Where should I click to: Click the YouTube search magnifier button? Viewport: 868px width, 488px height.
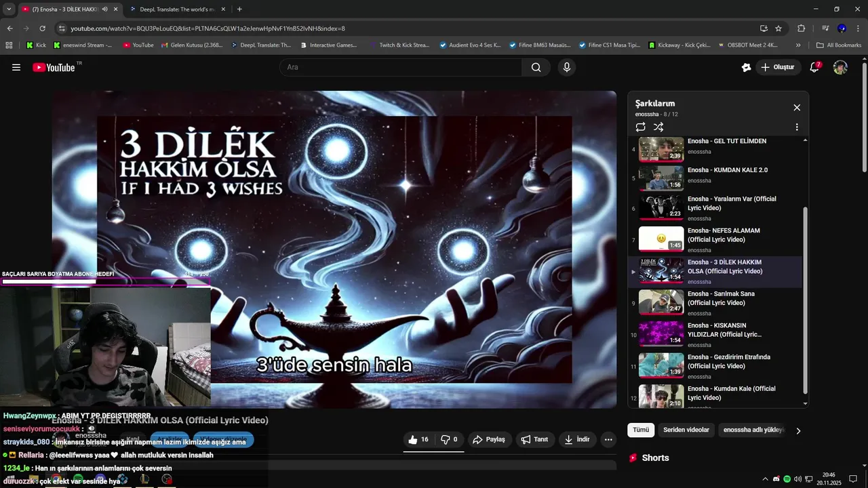[536, 67]
